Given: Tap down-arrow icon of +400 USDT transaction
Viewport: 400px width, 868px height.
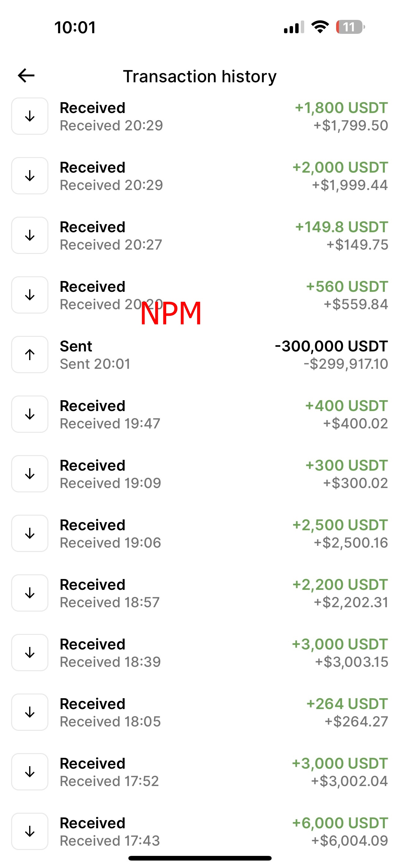Looking at the screenshot, I should 30,414.
